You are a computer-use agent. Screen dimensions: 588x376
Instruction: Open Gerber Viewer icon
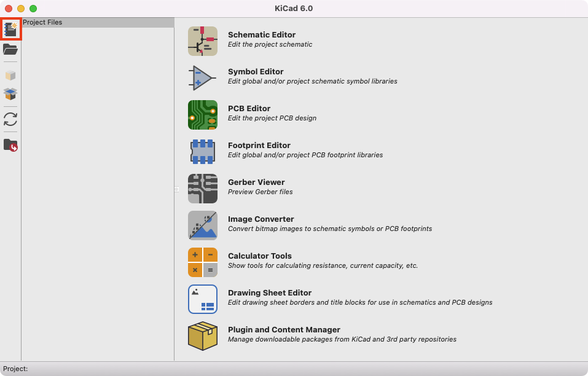(203, 189)
